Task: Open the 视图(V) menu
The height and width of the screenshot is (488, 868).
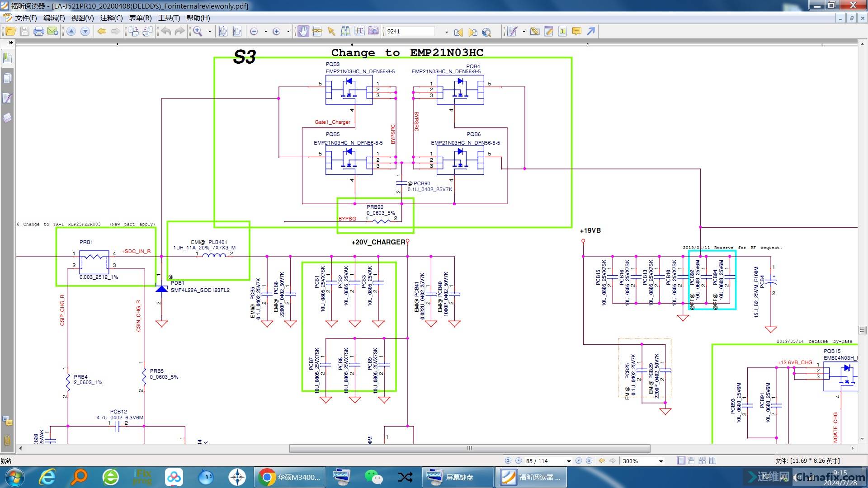Action: click(82, 18)
